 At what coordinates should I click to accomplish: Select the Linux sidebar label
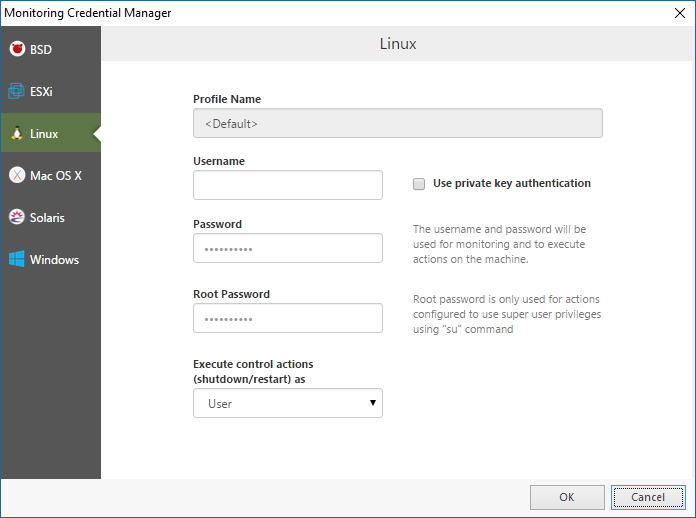(x=44, y=134)
